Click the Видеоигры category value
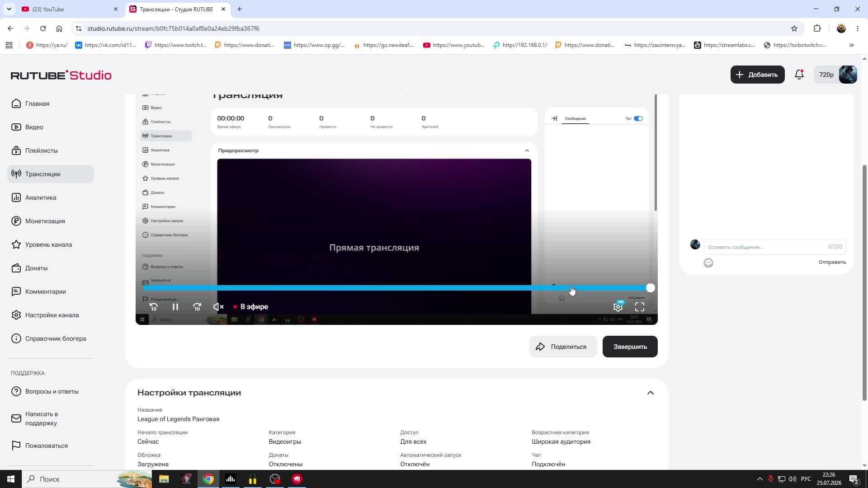The width and height of the screenshot is (868, 488). [x=285, y=441]
